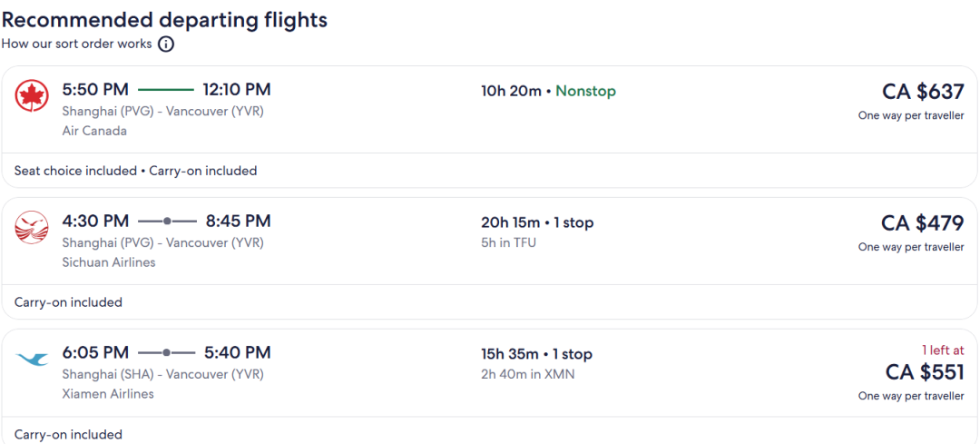Click the 5:50 PM Air Canada departure time

coord(95,89)
